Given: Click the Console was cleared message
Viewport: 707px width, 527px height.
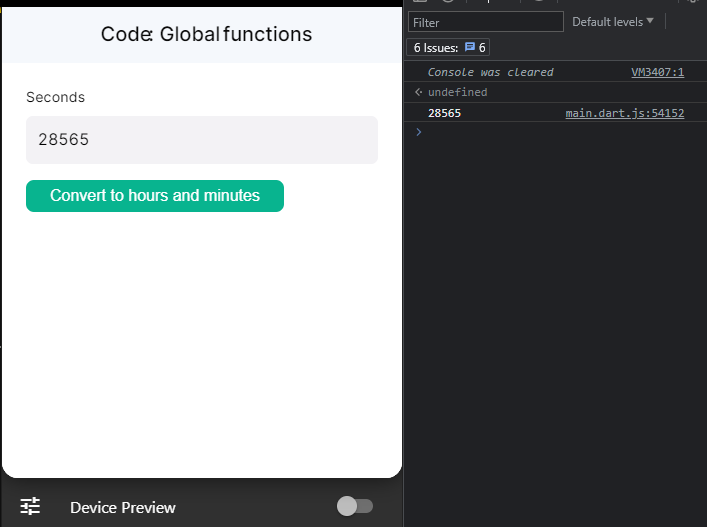Looking at the screenshot, I should pos(490,72).
